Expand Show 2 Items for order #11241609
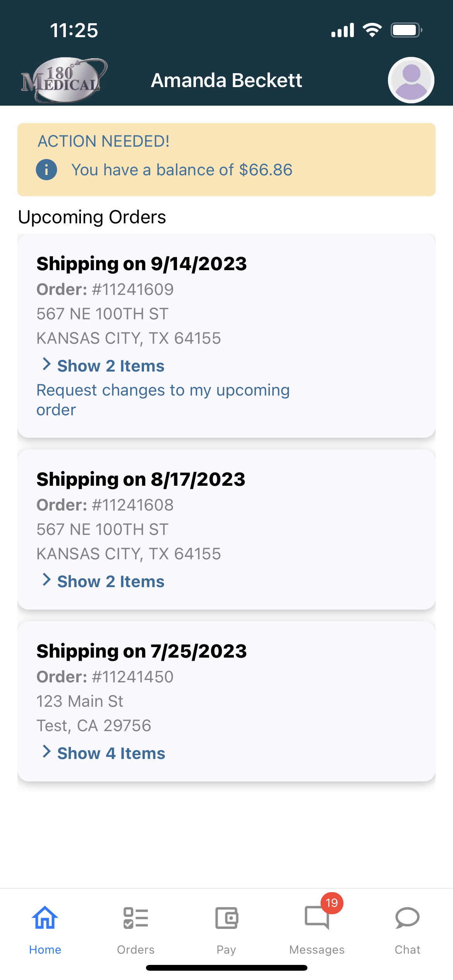Image resolution: width=453 pixels, height=980 pixels. 103,366
